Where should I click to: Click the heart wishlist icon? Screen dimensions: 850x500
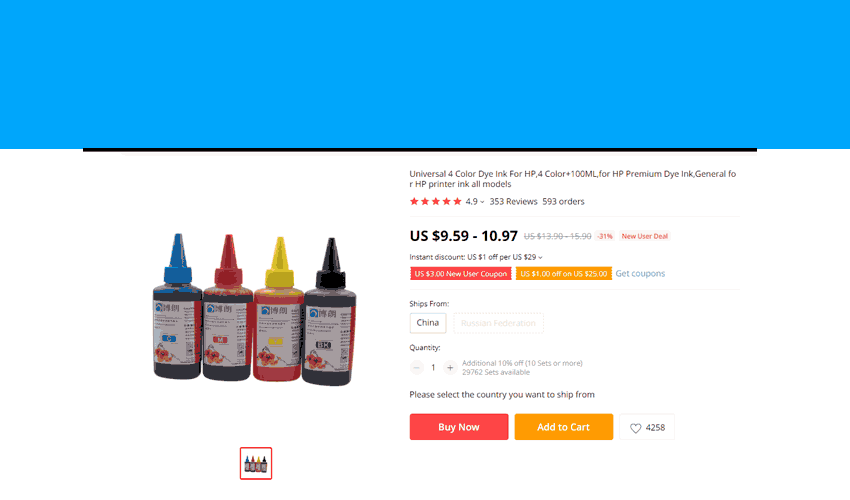[635, 428]
